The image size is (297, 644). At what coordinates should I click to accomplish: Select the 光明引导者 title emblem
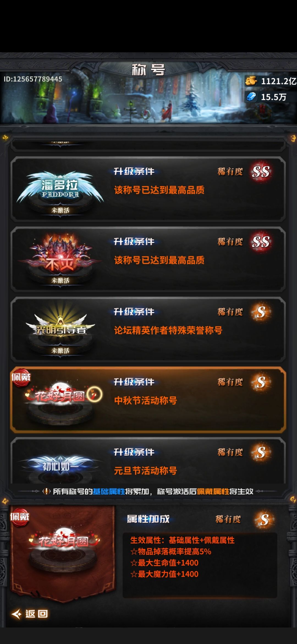(60, 326)
